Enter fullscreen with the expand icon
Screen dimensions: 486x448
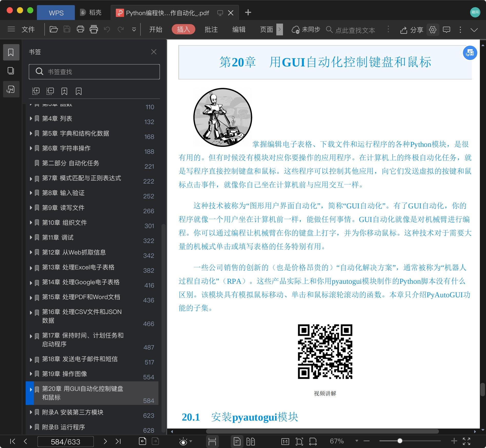(x=467, y=441)
